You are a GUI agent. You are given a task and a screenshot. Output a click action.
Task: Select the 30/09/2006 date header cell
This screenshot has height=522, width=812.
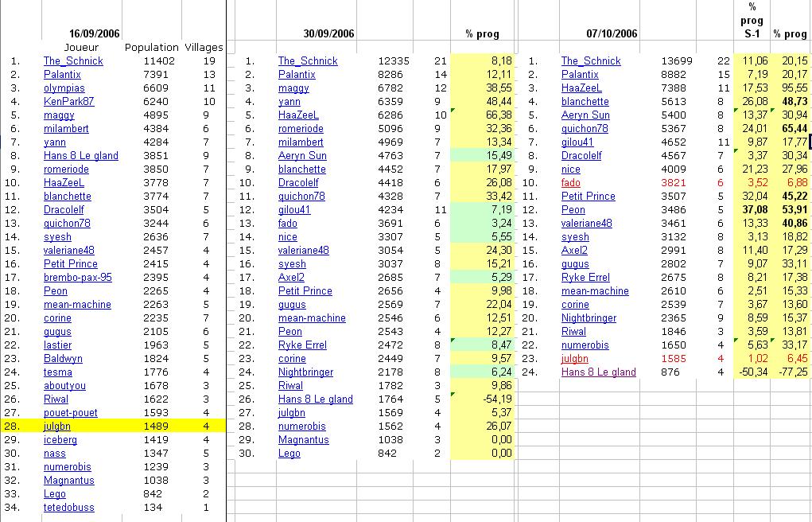(x=328, y=33)
